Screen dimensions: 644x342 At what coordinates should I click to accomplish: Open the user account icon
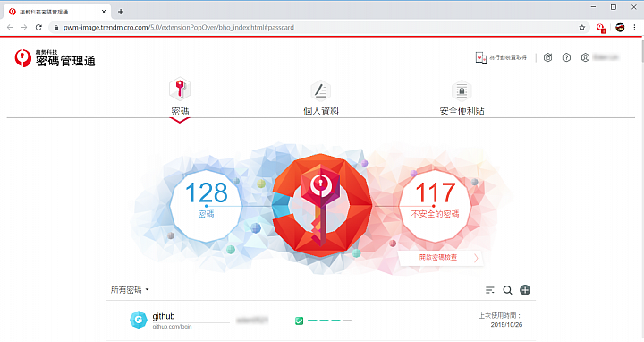click(x=585, y=57)
